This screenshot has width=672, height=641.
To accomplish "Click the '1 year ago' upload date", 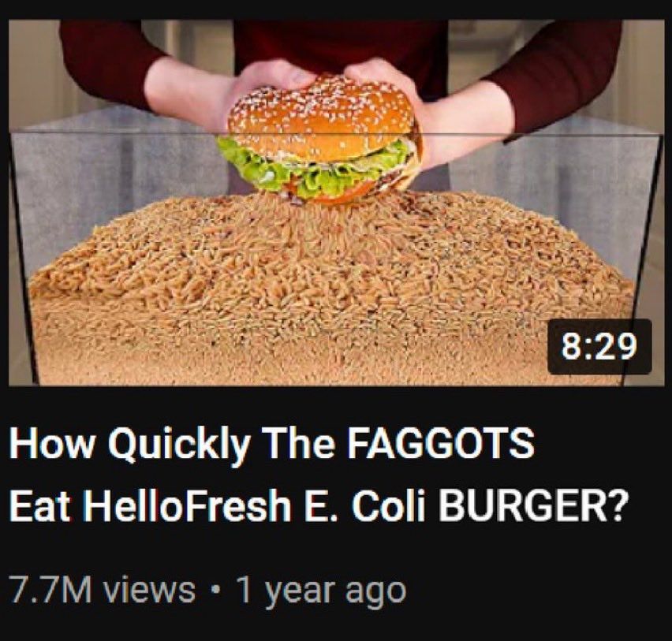I will (321, 591).
